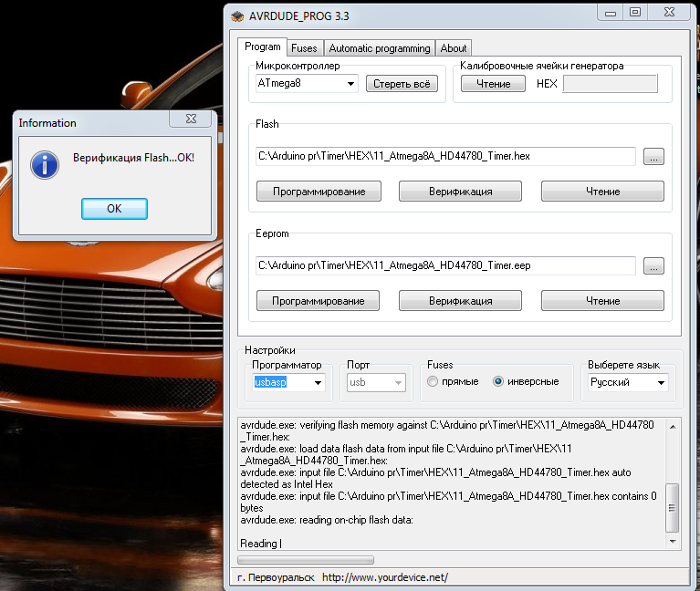This screenshot has height=591, width=700.
Task: Select the инверсные fuses radio button
Action: (498, 381)
